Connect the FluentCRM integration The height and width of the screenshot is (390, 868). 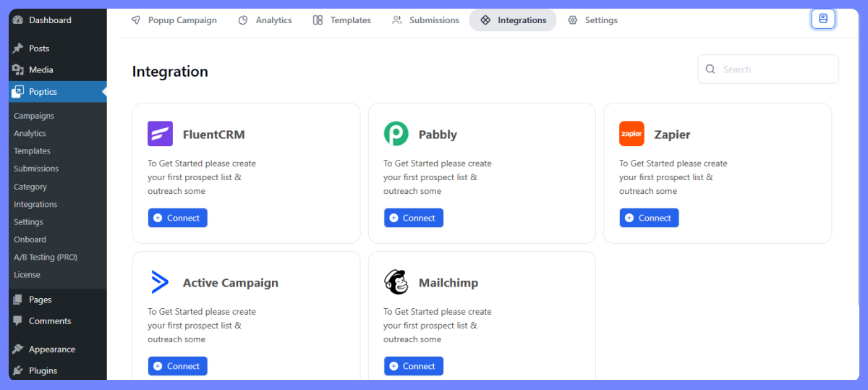178,218
